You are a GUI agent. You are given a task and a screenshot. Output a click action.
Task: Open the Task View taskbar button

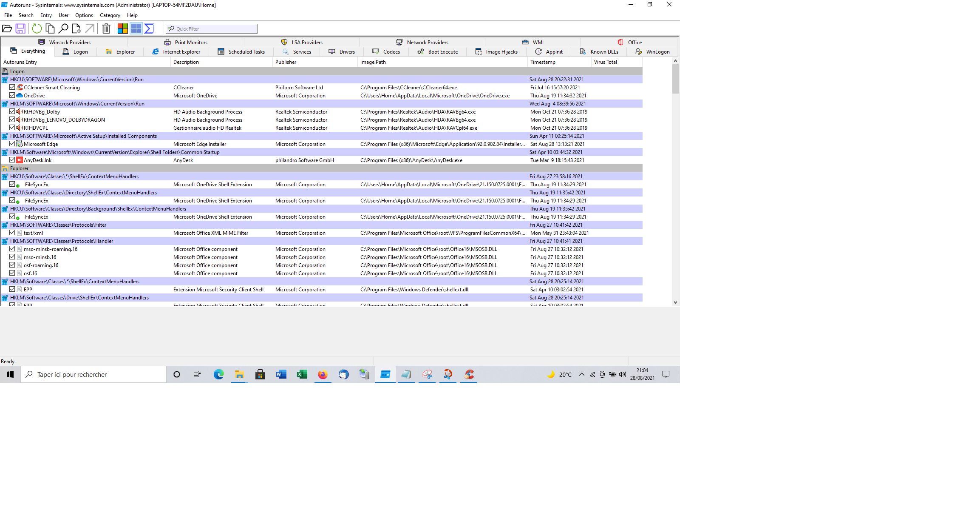(197, 374)
